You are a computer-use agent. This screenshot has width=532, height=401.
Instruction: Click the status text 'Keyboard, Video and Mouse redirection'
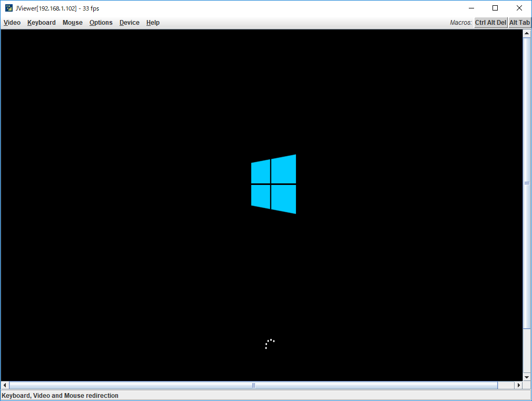click(x=60, y=396)
